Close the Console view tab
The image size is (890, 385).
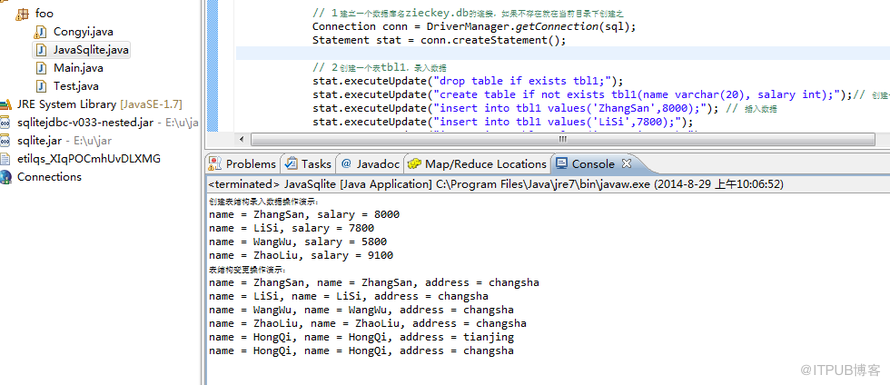pyautogui.click(x=627, y=164)
